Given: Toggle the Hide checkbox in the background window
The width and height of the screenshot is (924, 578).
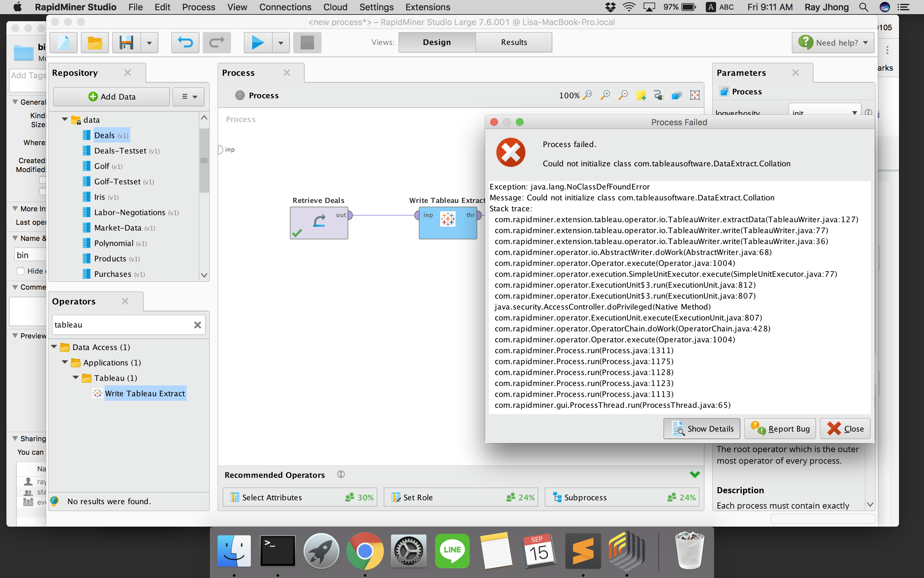Looking at the screenshot, I should [21, 271].
